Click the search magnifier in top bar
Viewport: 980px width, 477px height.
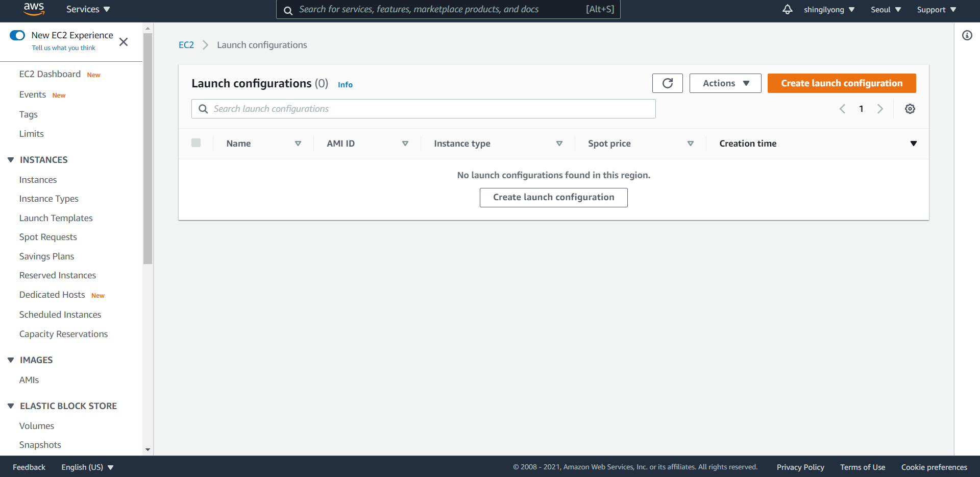pos(288,10)
